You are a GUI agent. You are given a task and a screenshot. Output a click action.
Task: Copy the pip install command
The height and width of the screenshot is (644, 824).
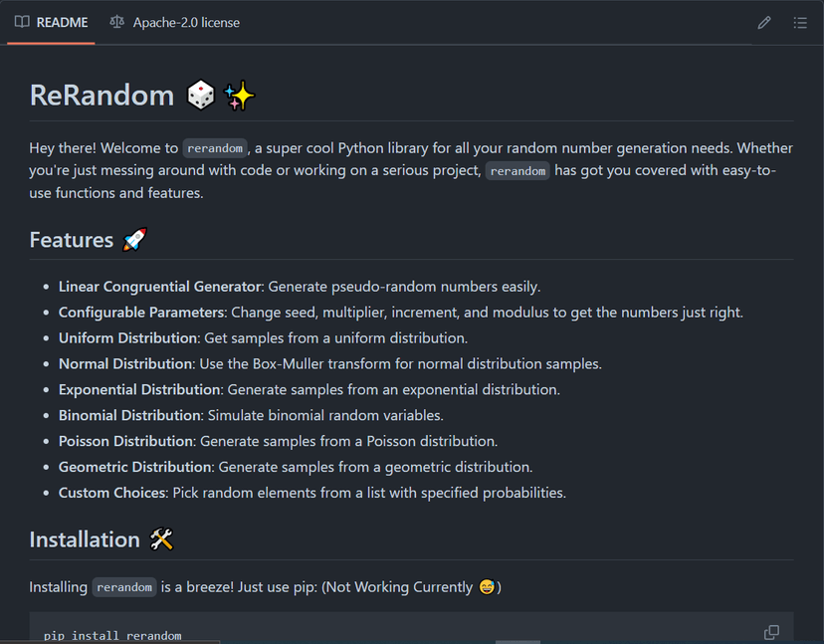tap(771, 632)
